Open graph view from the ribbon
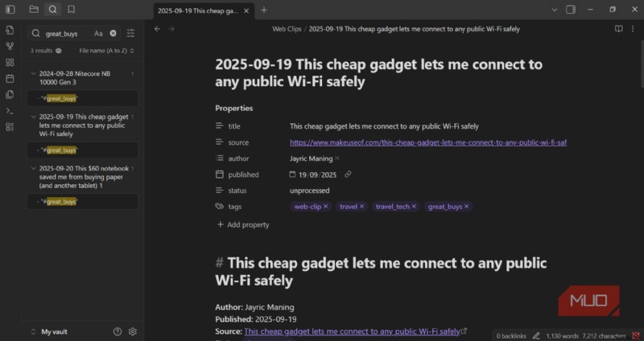644x341 pixels. click(10, 47)
